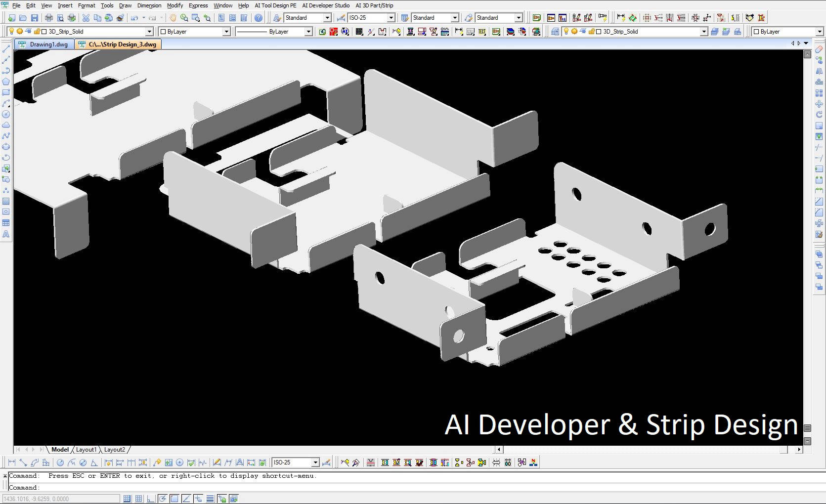
Task: Toggle Snap mode in status bar
Action: [x=127, y=499]
